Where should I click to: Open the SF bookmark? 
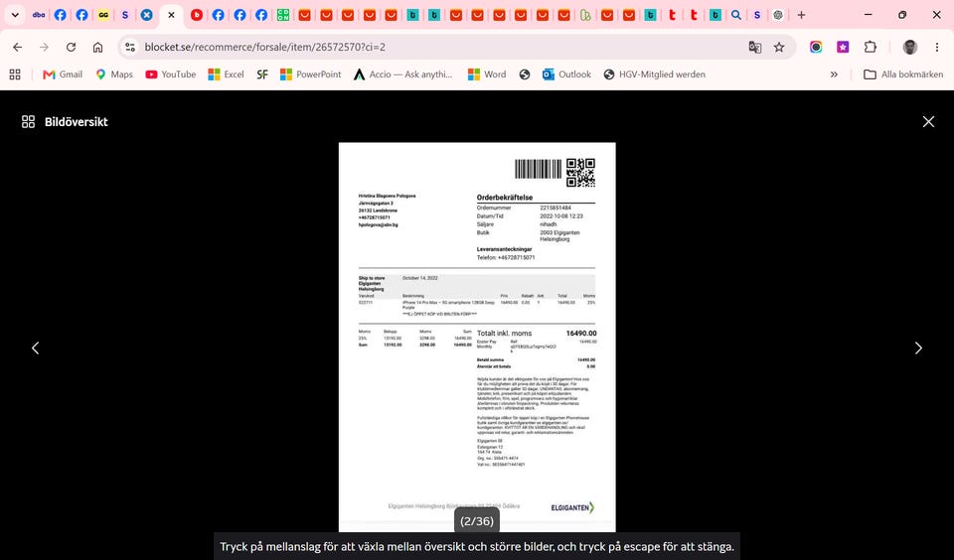(262, 74)
